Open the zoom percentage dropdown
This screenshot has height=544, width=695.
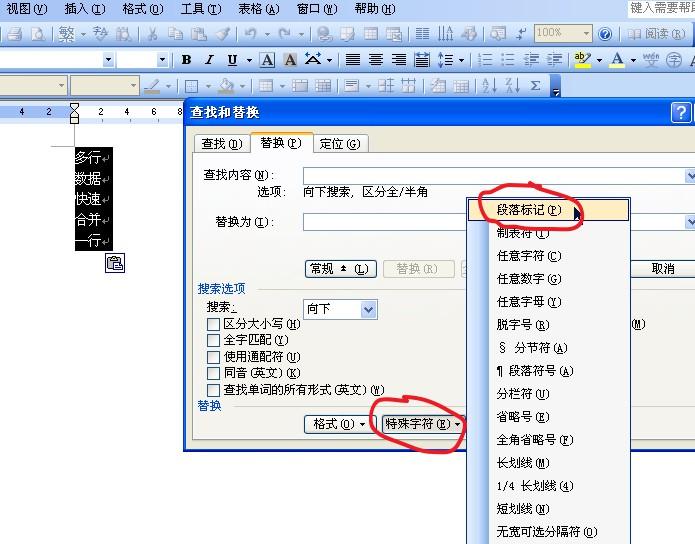tap(586, 34)
